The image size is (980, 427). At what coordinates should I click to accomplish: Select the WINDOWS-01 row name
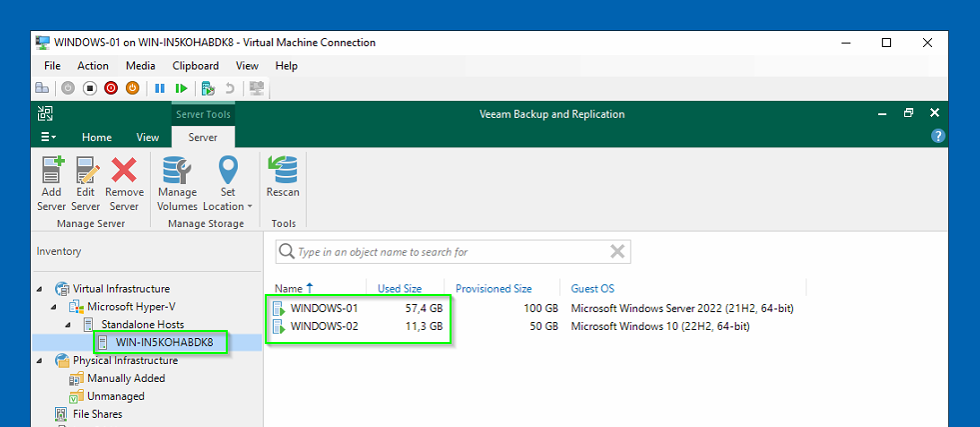(x=325, y=308)
